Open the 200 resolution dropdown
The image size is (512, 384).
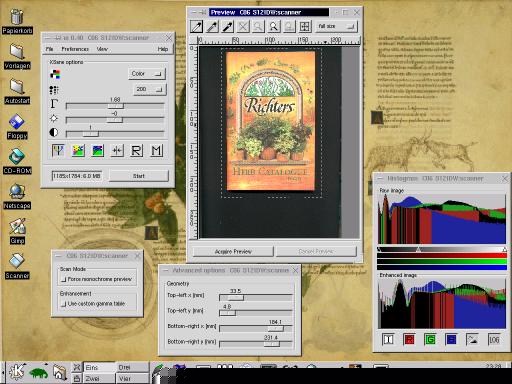coord(149,89)
